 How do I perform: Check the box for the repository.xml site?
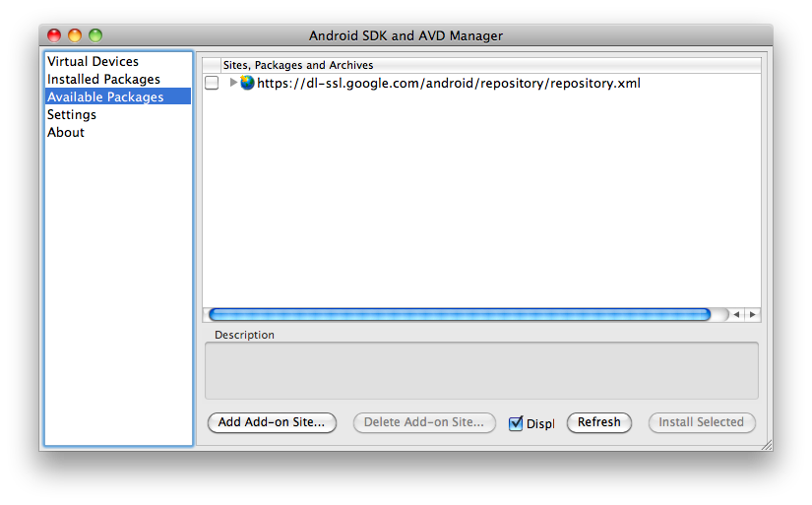click(212, 84)
